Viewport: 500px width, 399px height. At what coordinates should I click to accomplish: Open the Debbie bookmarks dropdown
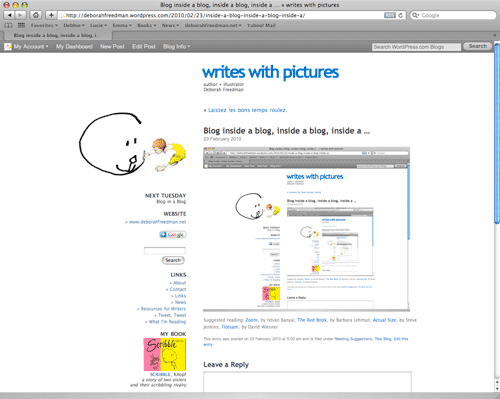(x=74, y=25)
